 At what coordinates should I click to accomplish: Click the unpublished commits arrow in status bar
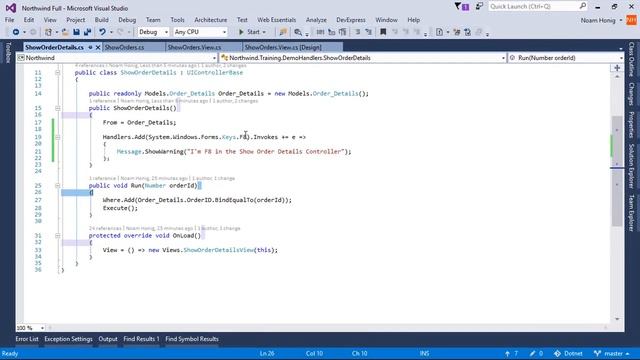point(507,353)
